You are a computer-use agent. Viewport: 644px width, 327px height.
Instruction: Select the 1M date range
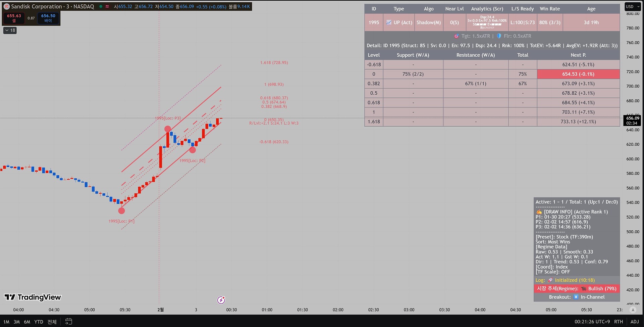6,322
